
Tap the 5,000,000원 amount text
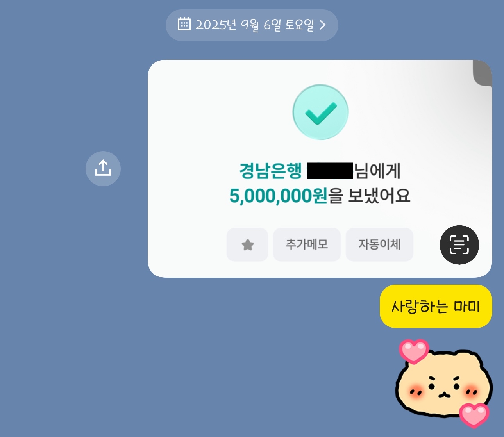point(278,196)
